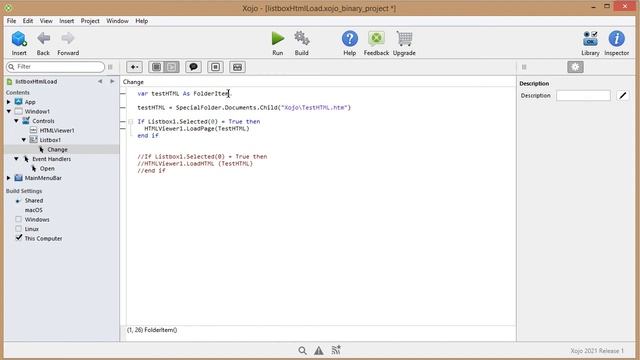Expand the MainMenuBar item
The height and width of the screenshot is (360, 640).
(9, 178)
